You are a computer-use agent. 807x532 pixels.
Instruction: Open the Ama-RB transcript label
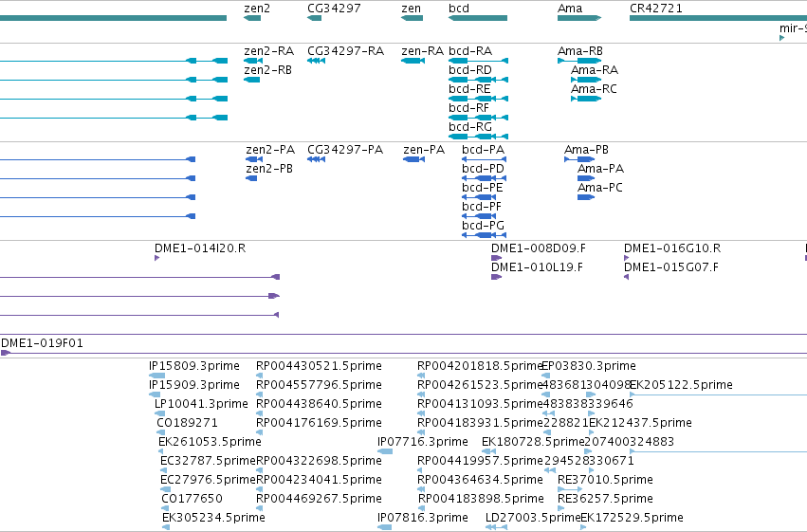tap(580, 51)
